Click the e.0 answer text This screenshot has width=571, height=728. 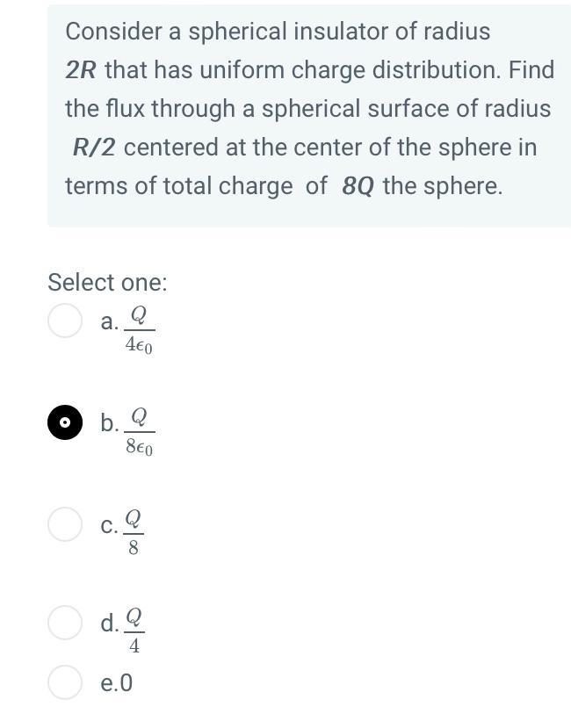click(x=115, y=682)
